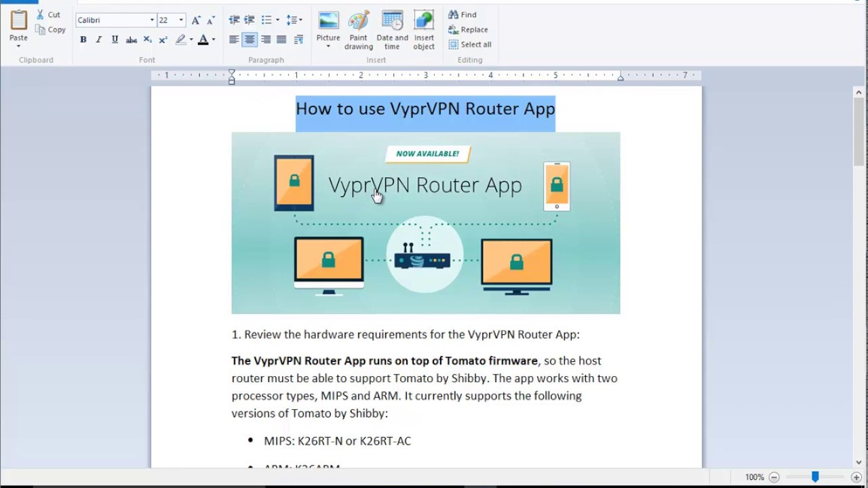Open the text color dropdown arrow
Screen dimensions: 868x488
click(x=214, y=40)
